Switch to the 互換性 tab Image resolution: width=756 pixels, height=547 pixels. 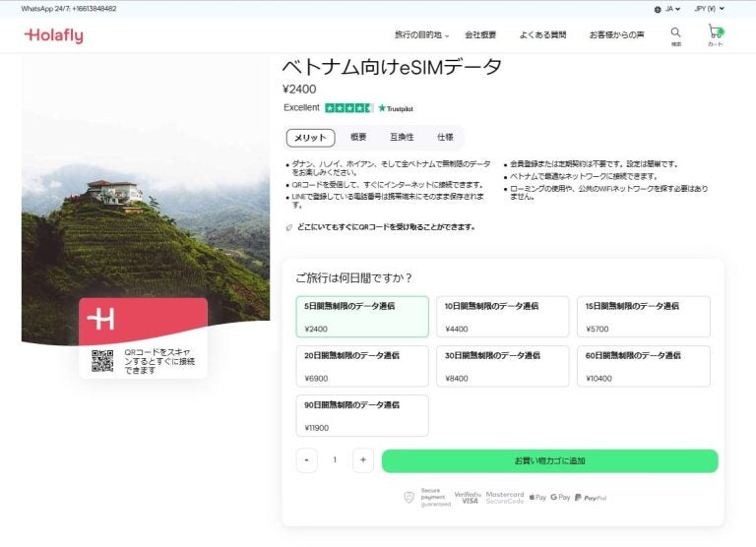tap(402, 138)
